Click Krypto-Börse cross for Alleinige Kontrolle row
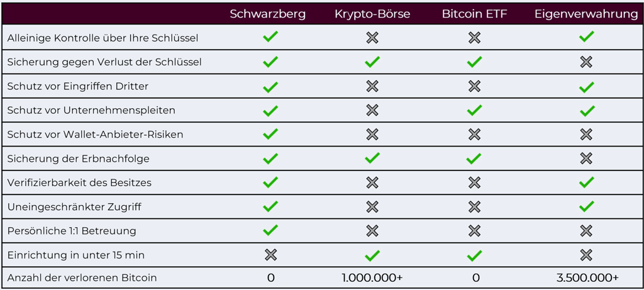 [x=372, y=38]
